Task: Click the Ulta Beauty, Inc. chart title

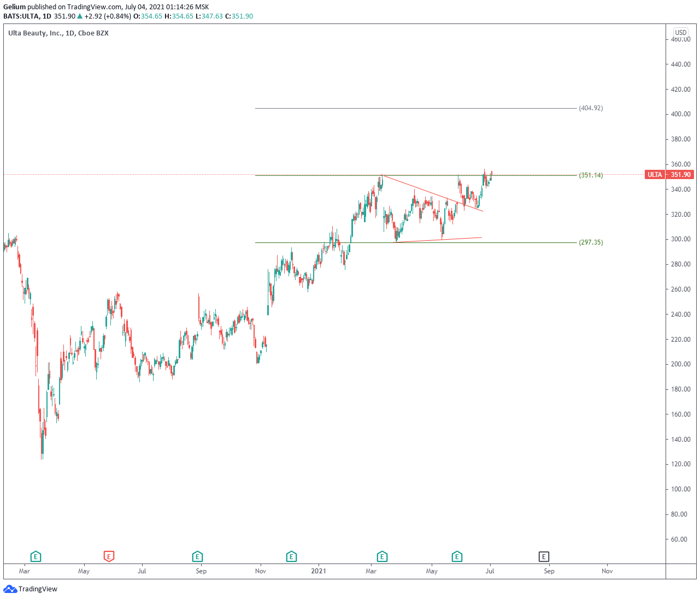Action: tap(58, 33)
